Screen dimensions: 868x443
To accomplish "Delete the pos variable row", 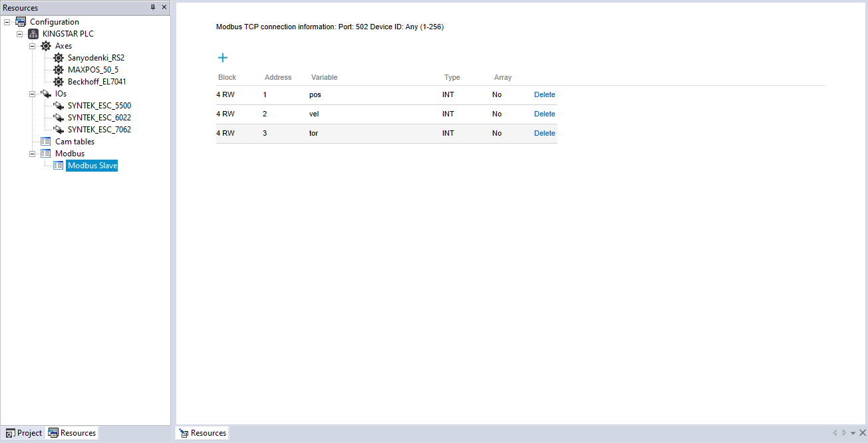I will click(544, 94).
